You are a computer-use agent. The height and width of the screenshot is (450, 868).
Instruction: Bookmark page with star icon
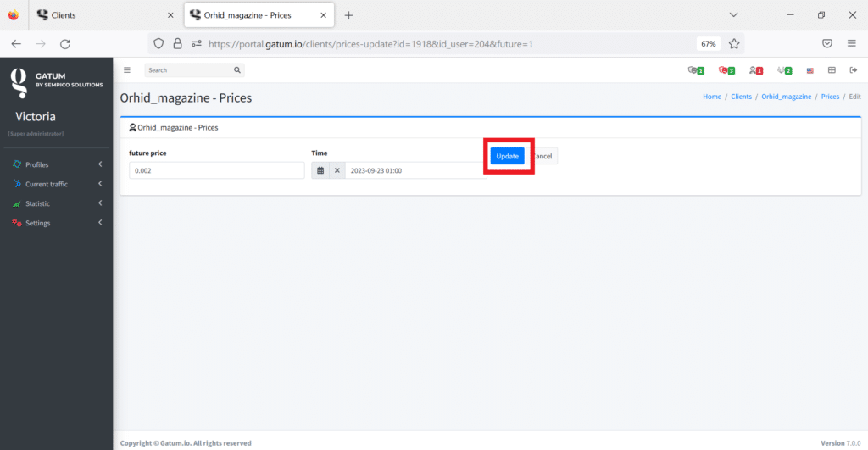pos(734,44)
